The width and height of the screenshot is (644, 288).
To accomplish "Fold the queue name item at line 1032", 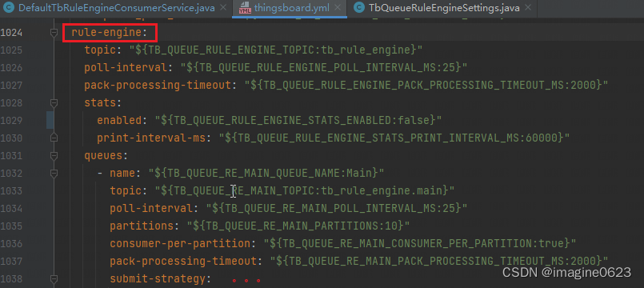I will point(54,173).
